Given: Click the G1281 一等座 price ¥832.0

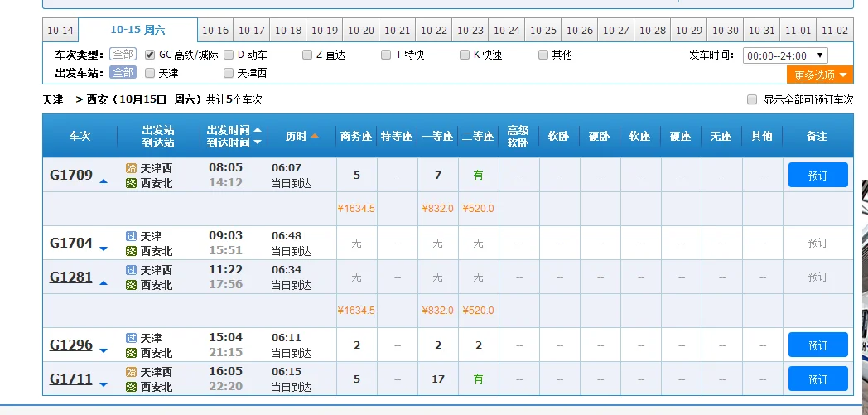Looking at the screenshot, I should coord(437,311).
